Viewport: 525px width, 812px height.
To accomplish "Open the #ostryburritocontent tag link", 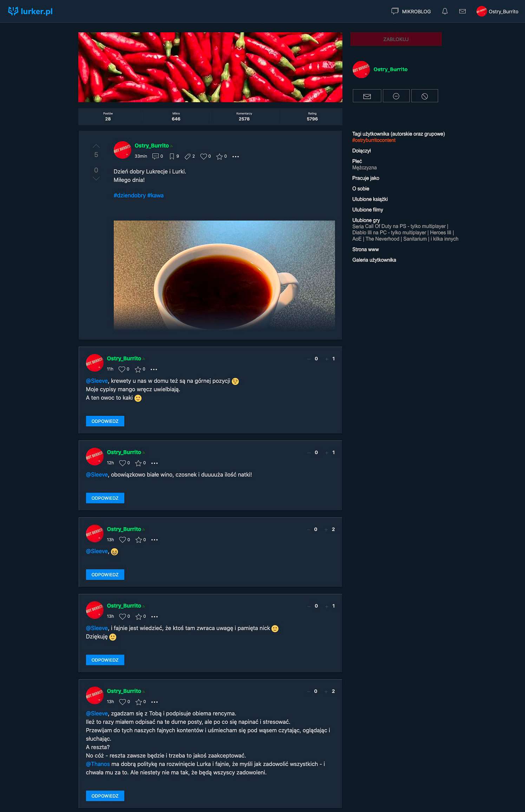I will pyautogui.click(x=374, y=140).
